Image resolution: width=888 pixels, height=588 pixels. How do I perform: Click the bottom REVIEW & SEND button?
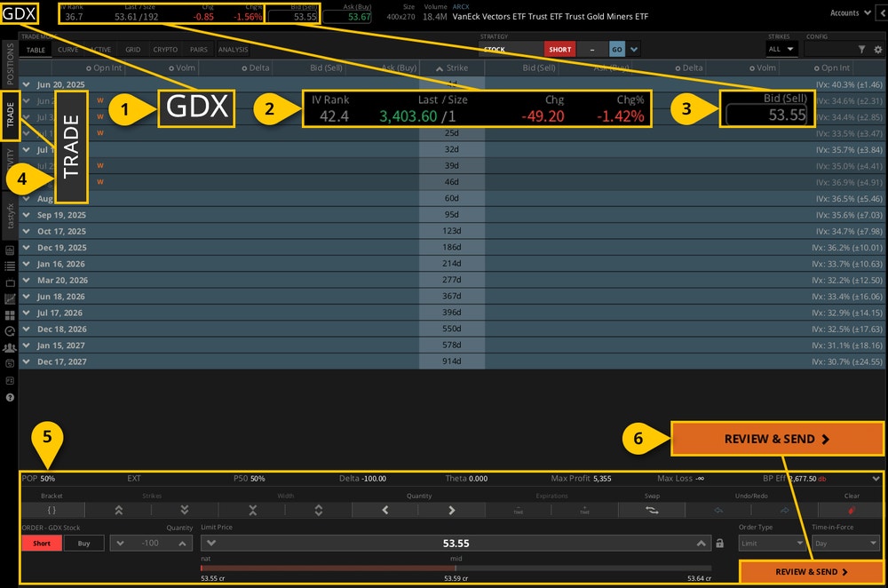coord(811,572)
